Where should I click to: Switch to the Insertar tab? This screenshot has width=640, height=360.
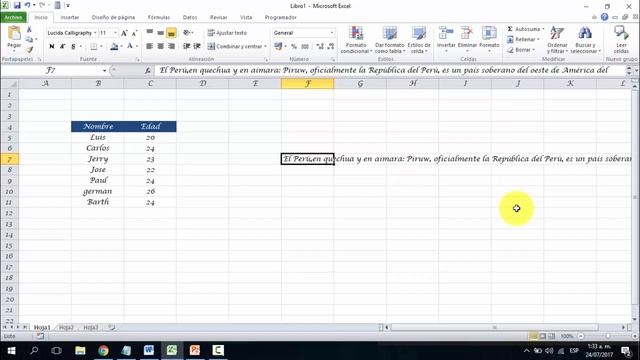70,18
